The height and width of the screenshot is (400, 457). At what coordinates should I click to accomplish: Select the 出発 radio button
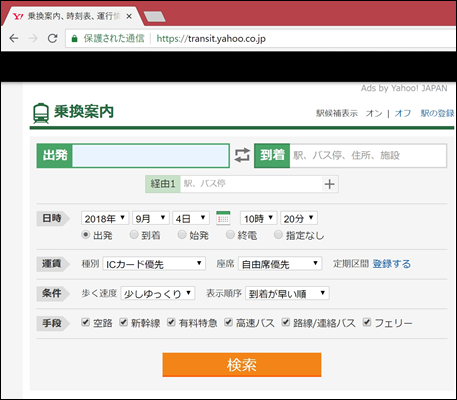coord(86,235)
